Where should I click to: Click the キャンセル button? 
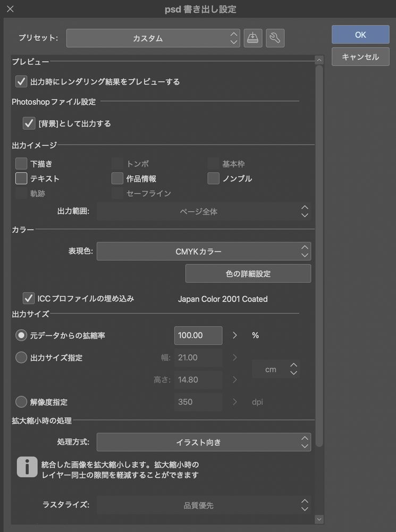[360, 57]
